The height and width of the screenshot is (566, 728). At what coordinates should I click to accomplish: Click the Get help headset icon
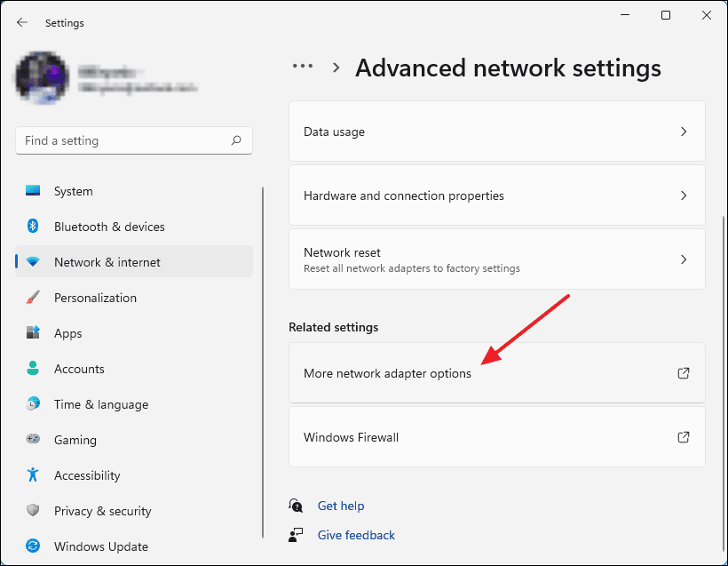(x=296, y=505)
